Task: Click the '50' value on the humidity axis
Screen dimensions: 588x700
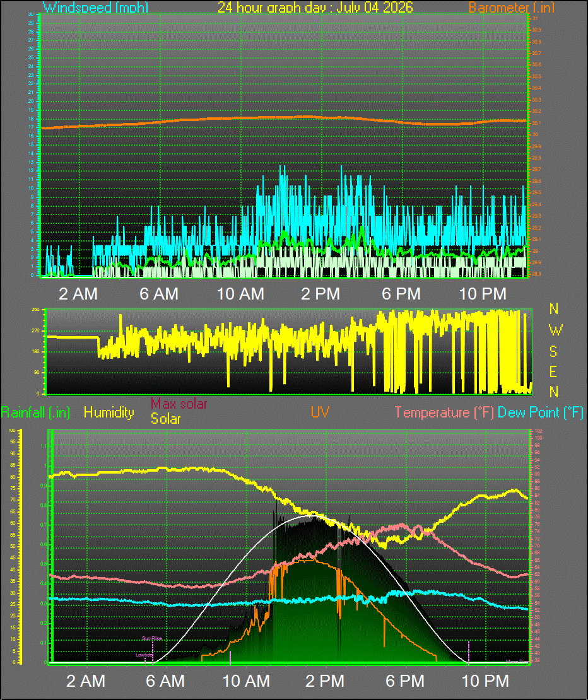Action: point(13,546)
